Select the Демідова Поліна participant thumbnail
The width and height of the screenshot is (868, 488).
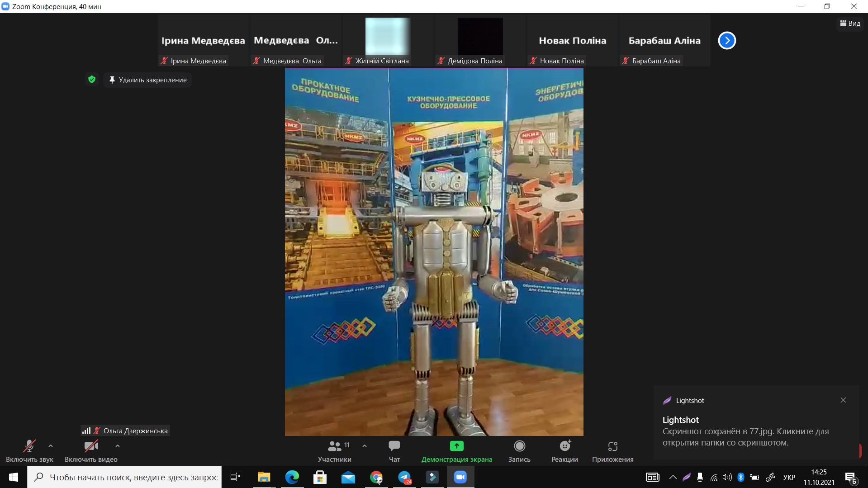pos(480,41)
